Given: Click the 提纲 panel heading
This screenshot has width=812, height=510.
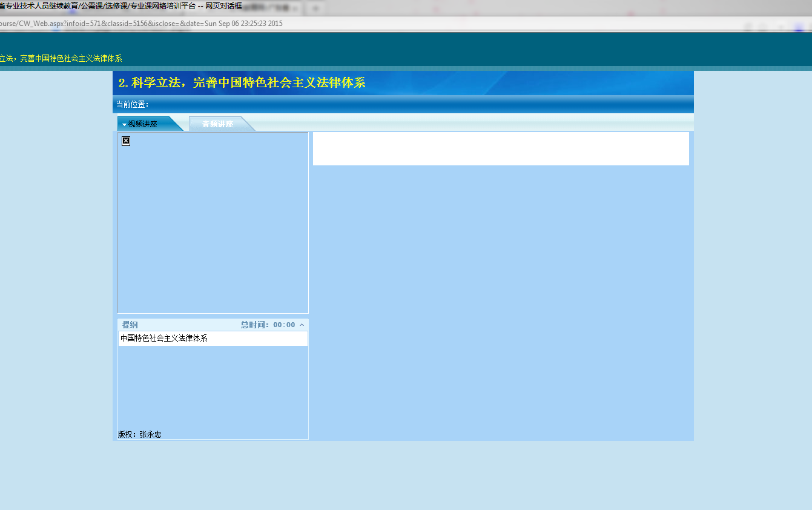Looking at the screenshot, I should [x=130, y=325].
